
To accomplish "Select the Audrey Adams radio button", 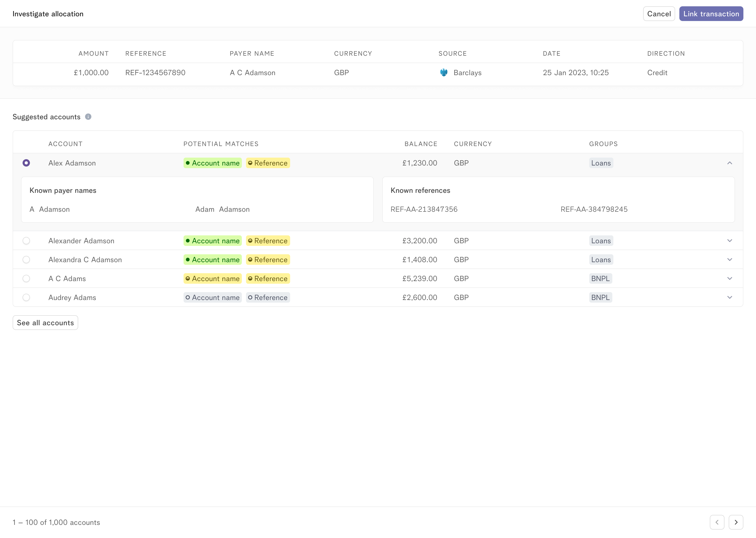I will pyautogui.click(x=26, y=297).
